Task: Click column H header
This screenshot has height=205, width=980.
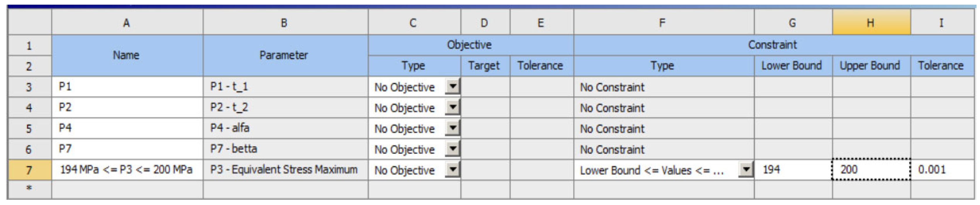Action: tap(871, 23)
